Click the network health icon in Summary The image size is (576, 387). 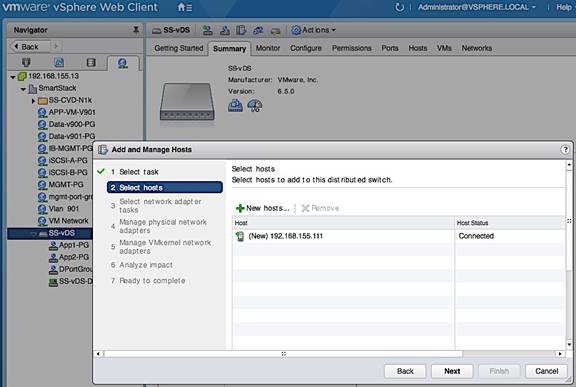tap(255, 106)
